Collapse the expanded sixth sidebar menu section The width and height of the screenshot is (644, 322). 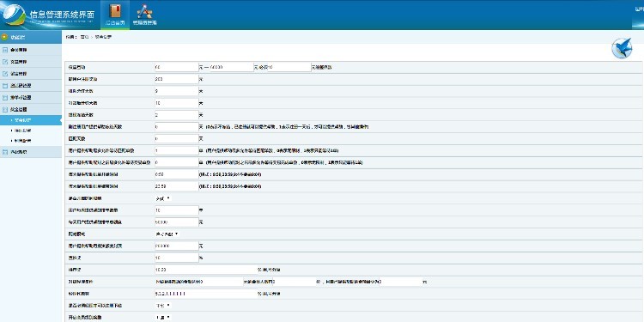[x=31, y=110]
